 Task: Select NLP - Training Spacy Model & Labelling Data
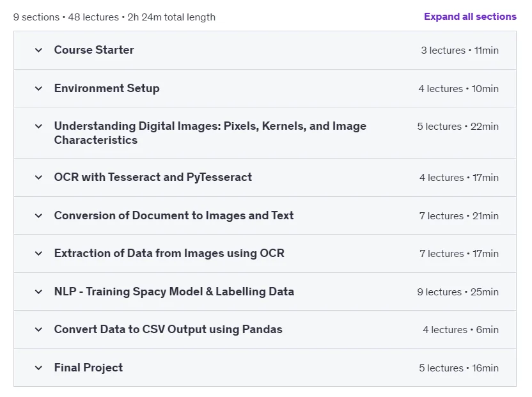(174, 292)
